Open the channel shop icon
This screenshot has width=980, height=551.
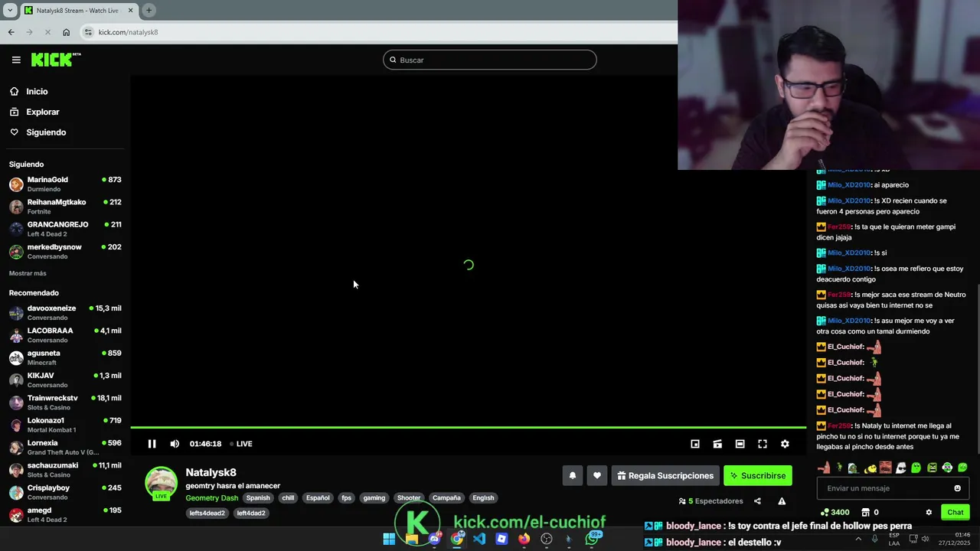(865, 512)
